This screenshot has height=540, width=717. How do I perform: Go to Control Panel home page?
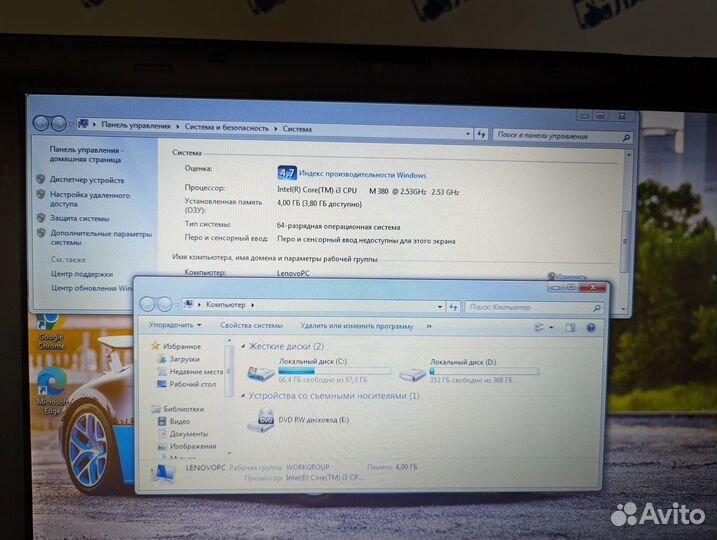86,155
